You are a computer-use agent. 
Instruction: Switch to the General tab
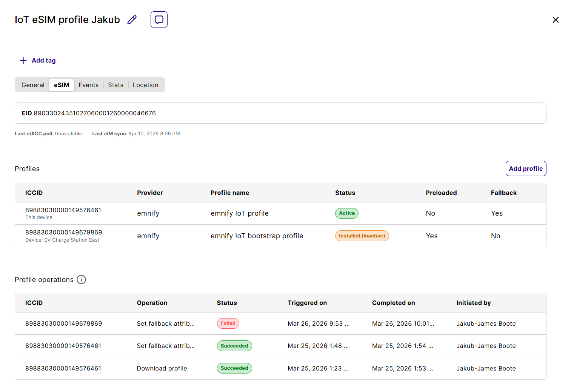click(33, 85)
